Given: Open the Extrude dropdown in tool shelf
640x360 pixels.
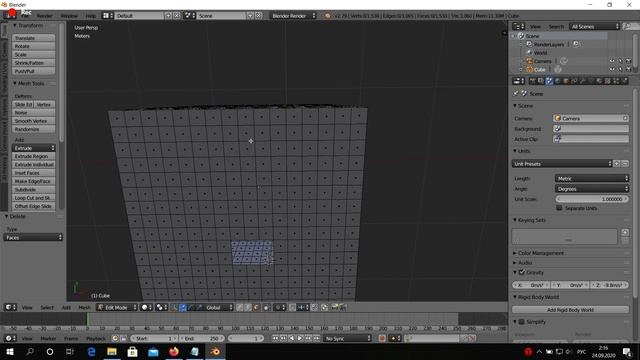Looking at the screenshot, I should tap(33, 148).
